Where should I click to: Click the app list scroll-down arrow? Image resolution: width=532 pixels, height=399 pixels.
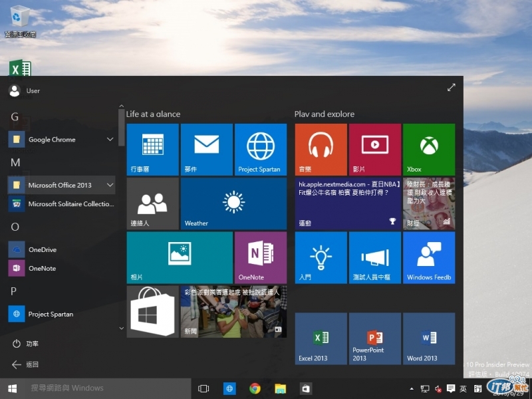[122, 328]
